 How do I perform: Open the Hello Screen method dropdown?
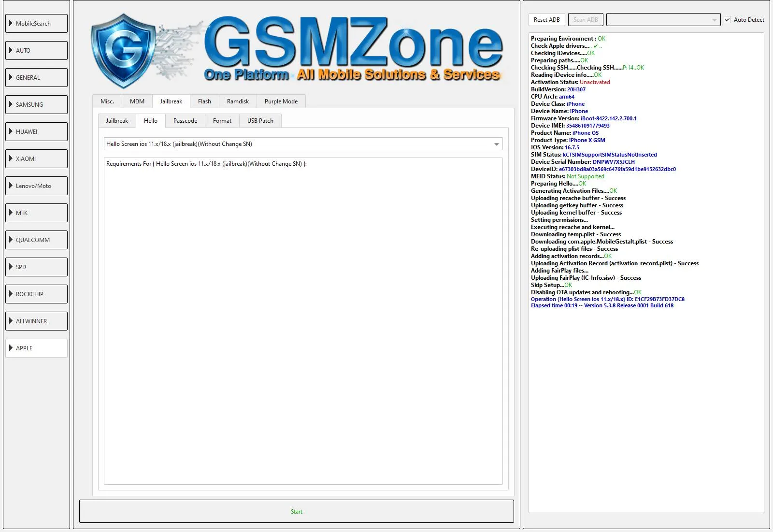pos(303,144)
